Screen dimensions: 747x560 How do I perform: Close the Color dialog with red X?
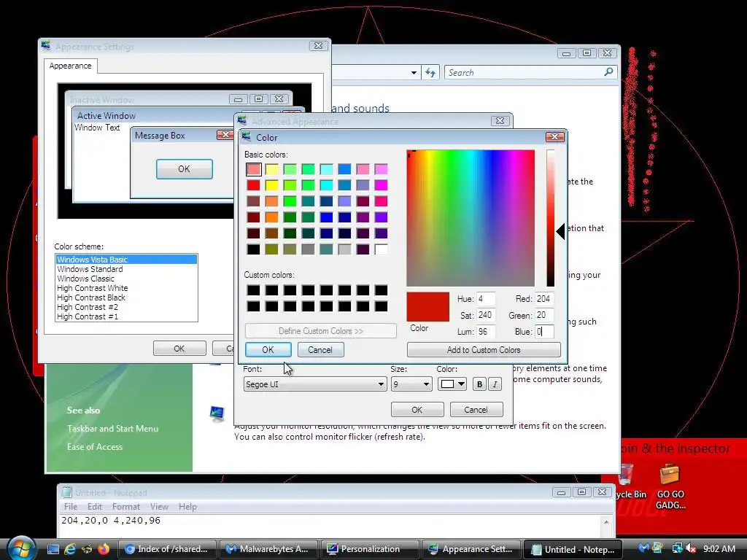click(x=554, y=137)
